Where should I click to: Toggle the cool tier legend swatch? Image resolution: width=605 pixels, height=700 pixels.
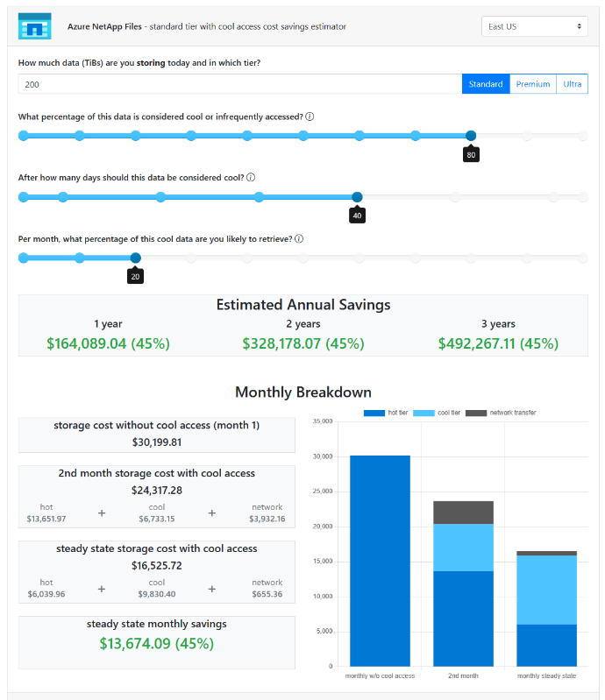click(x=423, y=413)
